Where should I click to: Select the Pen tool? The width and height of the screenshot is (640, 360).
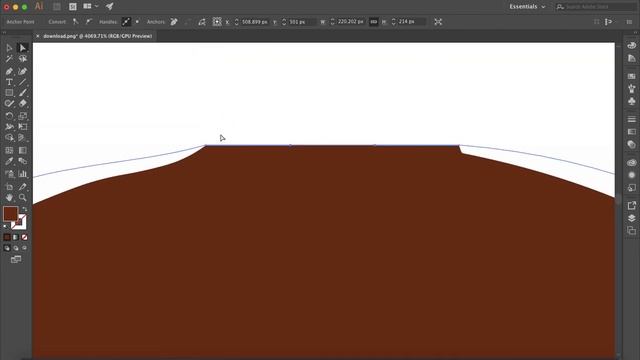pos(9,71)
